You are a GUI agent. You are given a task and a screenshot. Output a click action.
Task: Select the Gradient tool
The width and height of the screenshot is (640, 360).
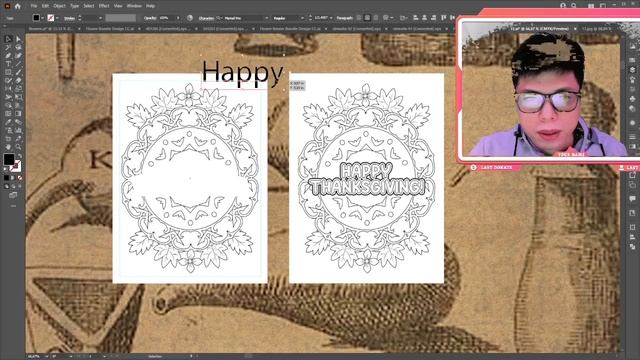[x=18, y=114]
